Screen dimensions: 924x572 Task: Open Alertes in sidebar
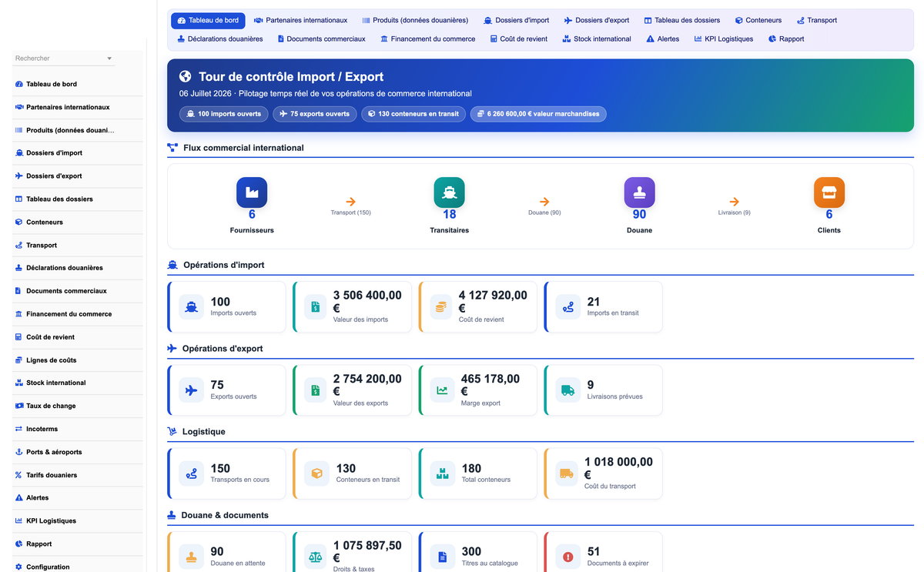click(78, 498)
